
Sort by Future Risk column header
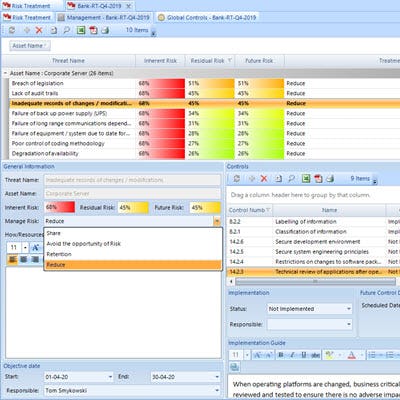coord(259,61)
